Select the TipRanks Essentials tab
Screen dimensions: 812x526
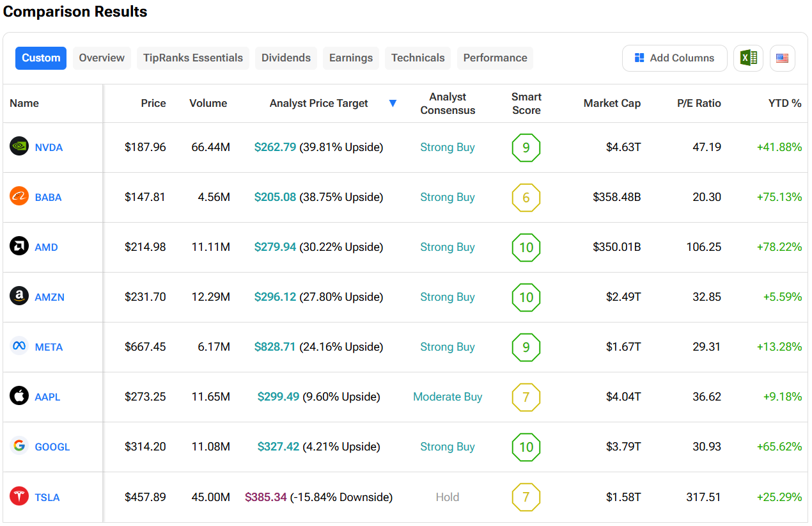192,58
